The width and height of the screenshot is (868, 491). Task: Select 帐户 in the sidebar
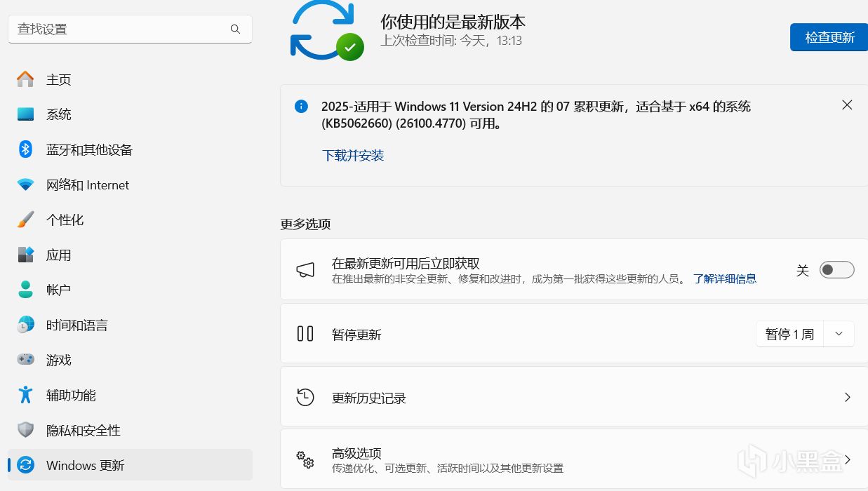[130, 290]
